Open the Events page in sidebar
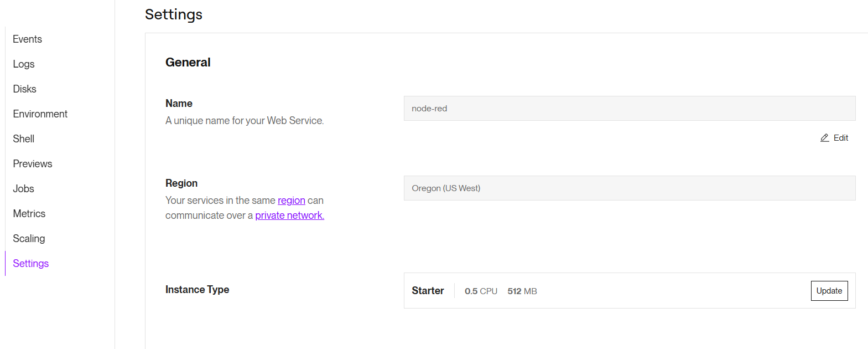Viewport: 868px width, 349px height. click(x=28, y=39)
